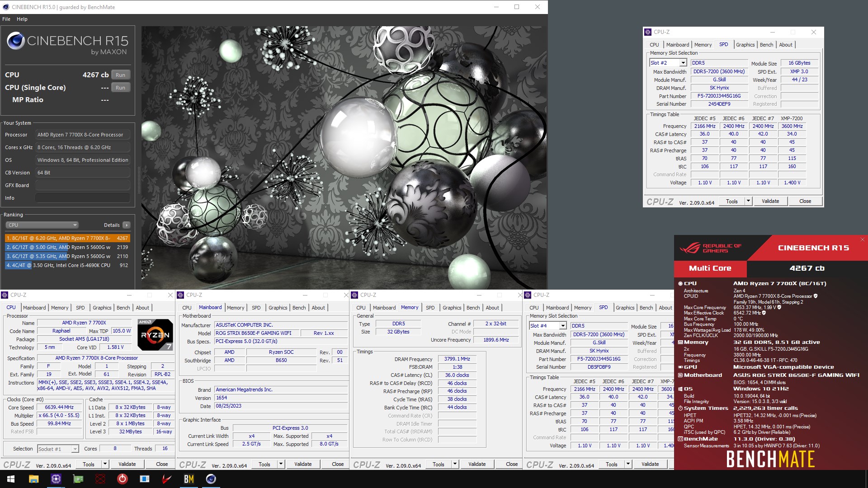This screenshot has height=488, width=868.
Task: Click the title icon of the upper-right CPU-Z window
Action: coord(648,32)
